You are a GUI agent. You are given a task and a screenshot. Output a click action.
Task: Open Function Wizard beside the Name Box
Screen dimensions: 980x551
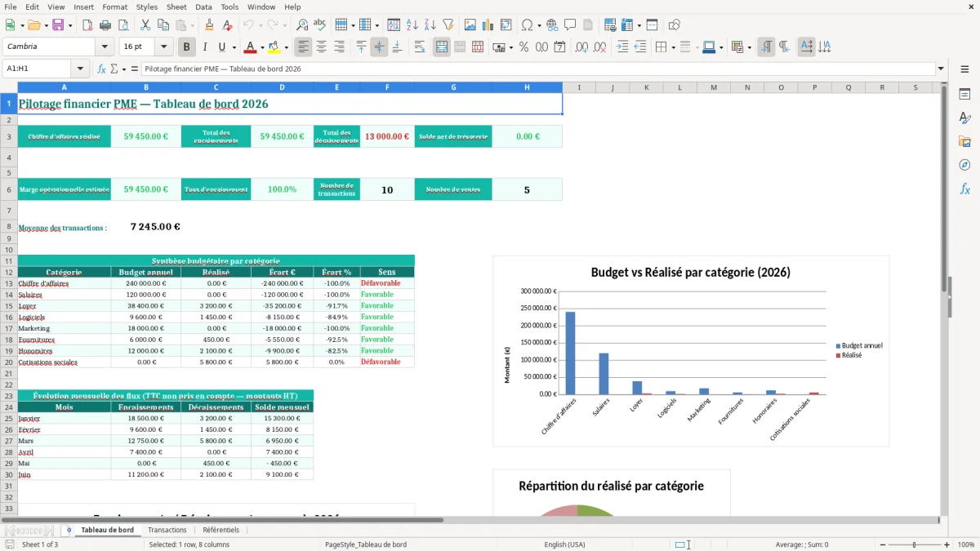[102, 69]
